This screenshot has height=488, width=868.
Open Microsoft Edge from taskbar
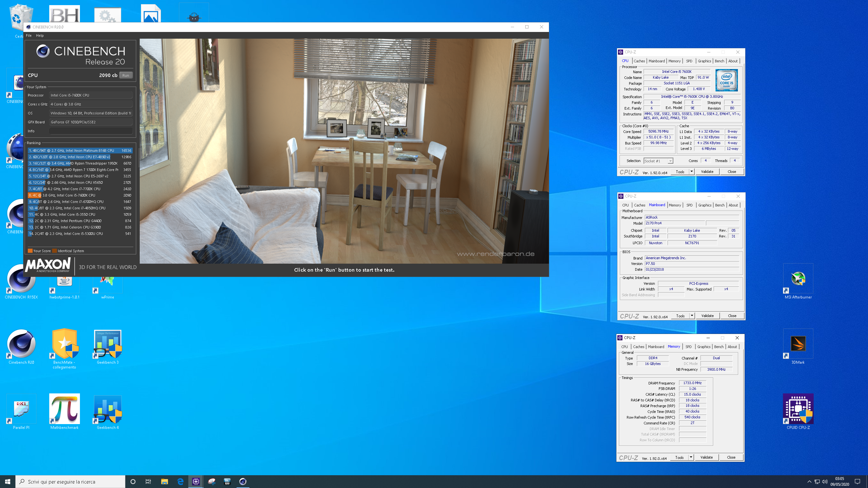(180, 482)
